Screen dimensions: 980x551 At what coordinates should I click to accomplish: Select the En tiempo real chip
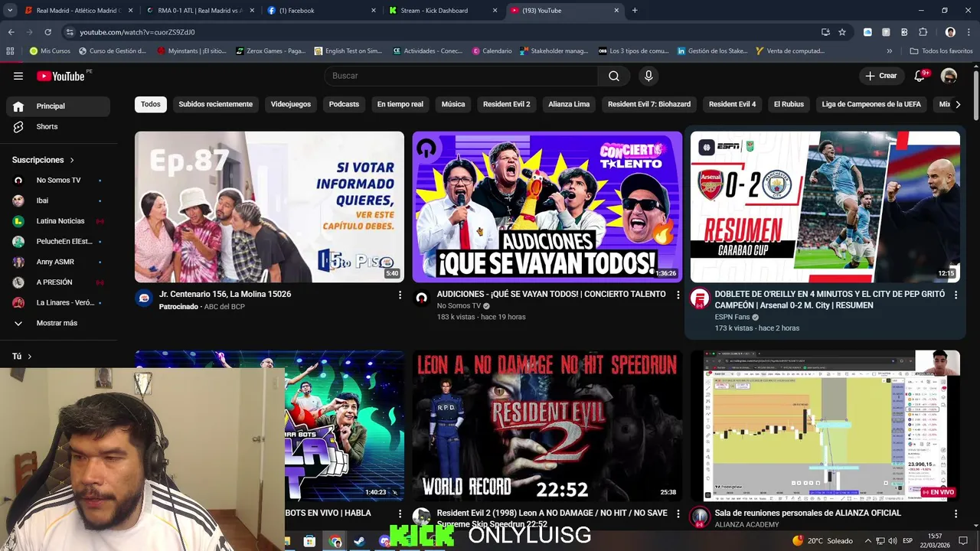click(400, 104)
